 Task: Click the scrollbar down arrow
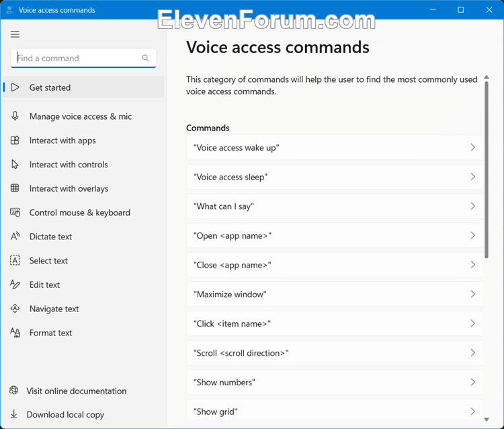coord(487,419)
